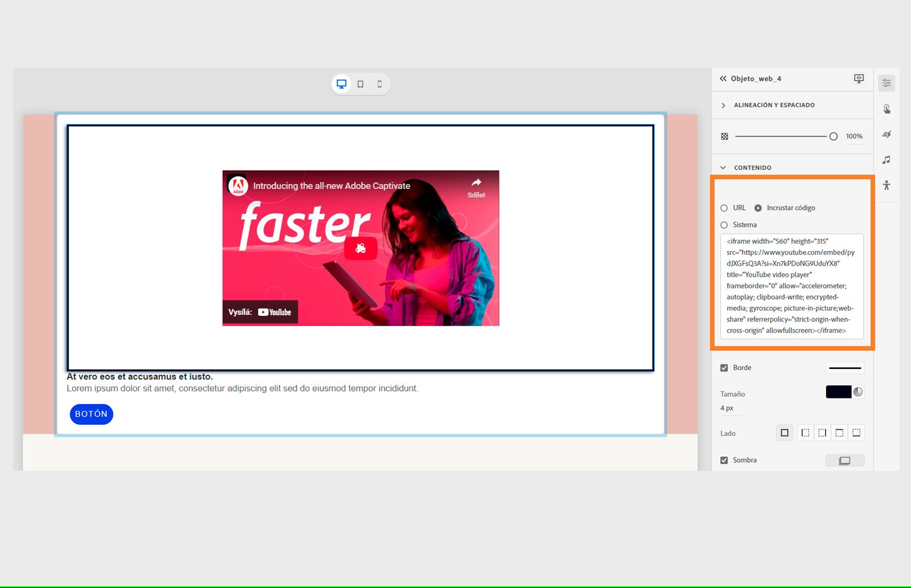Click the color opacity circle beside swatch
Image resolution: width=911 pixels, height=588 pixels.
click(858, 392)
